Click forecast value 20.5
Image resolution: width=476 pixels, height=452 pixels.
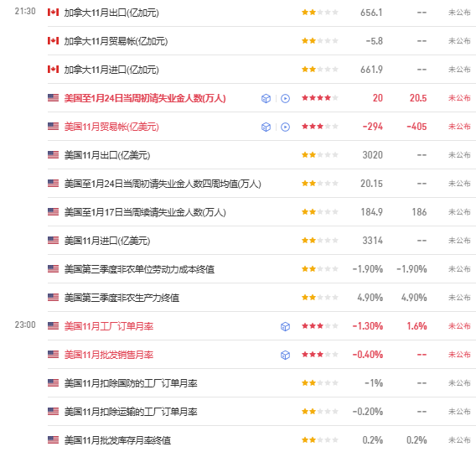click(418, 98)
